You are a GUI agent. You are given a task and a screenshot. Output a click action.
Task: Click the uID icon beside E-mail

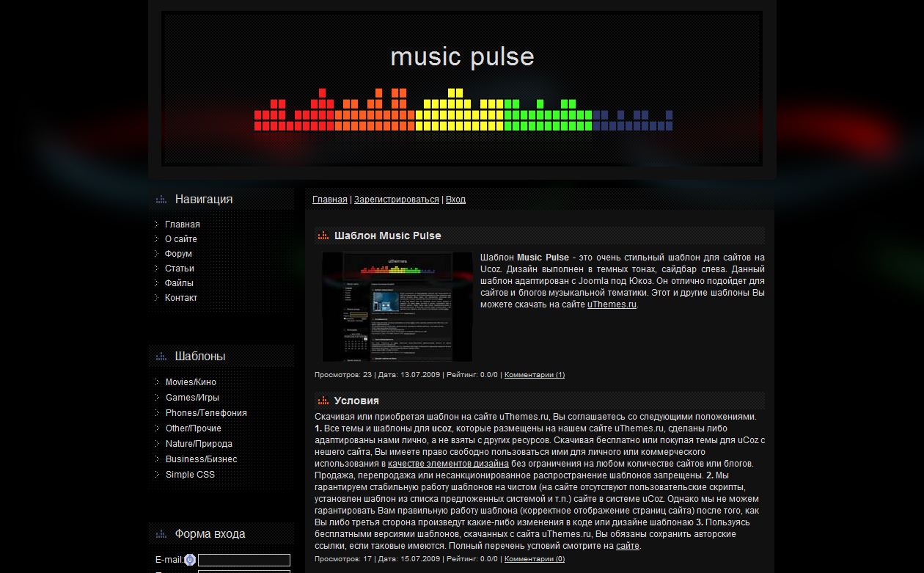point(190,560)
